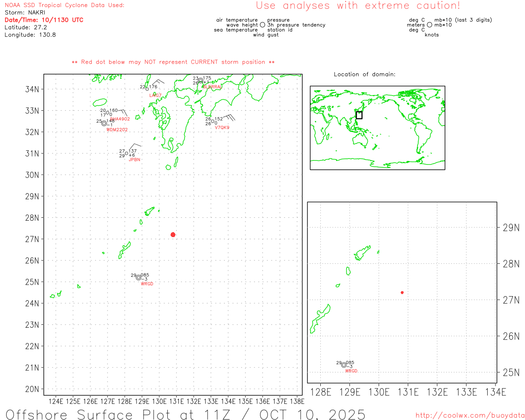The width and height of the screenshot is (525, 420).
Task: Click the world locator map thumbnail
Action: pos(377,128)
